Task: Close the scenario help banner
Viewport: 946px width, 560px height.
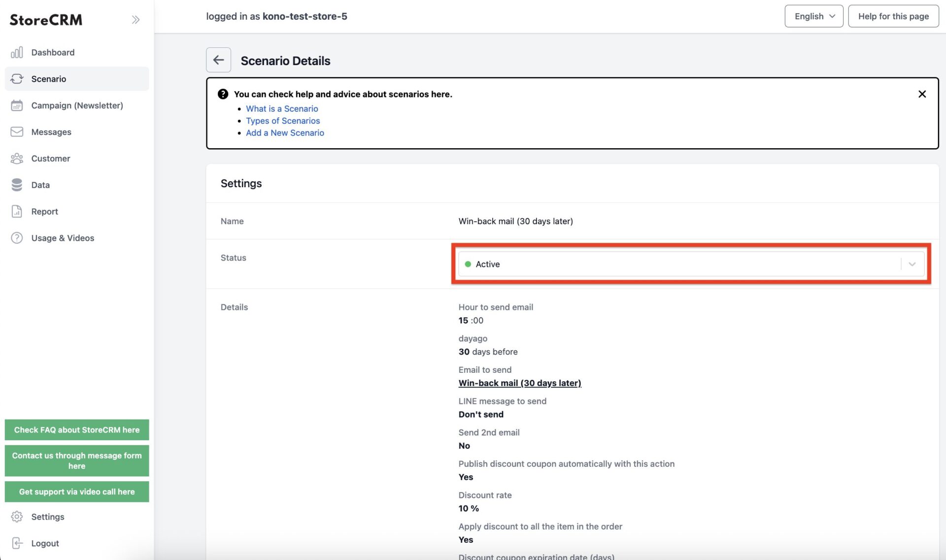Action: pyautogui.click(x=922, y=94)
